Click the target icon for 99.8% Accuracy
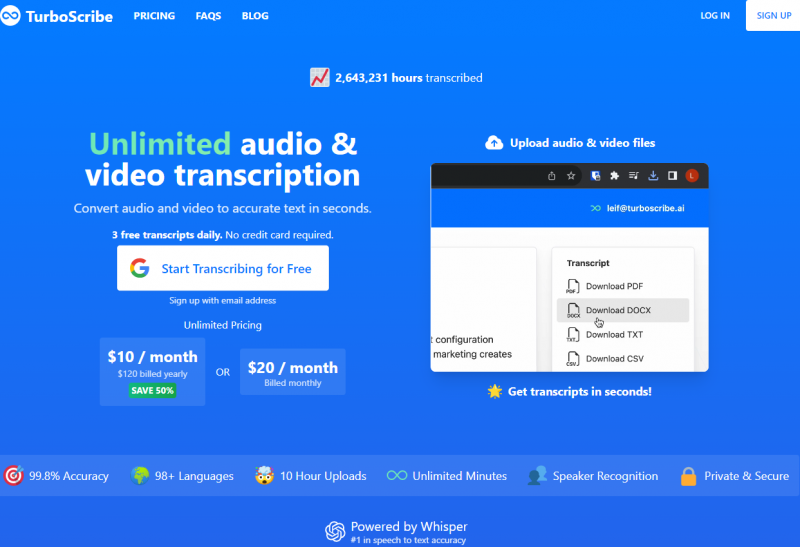This screenshot has width=800, height=547. tap(14, 476)
